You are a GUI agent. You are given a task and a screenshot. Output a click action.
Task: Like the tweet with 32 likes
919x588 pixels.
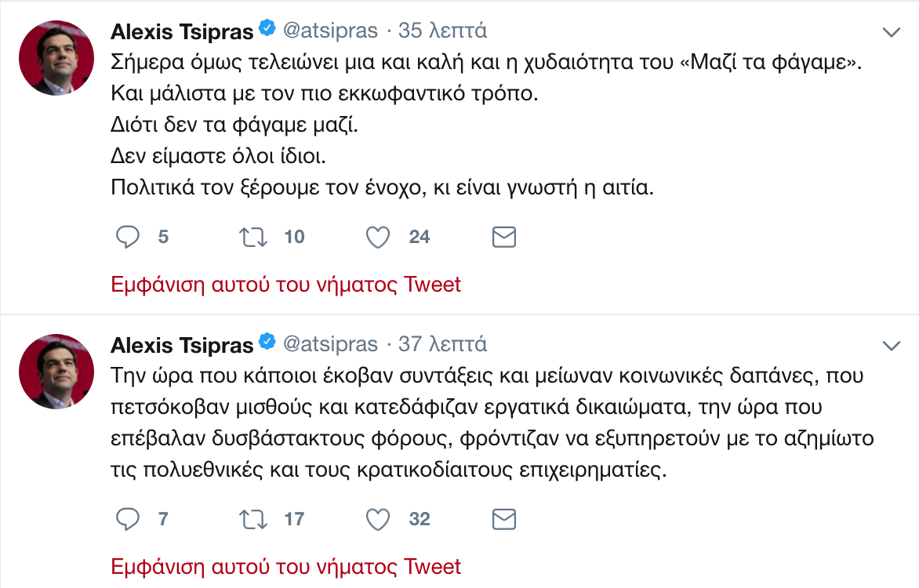(379, 519)
